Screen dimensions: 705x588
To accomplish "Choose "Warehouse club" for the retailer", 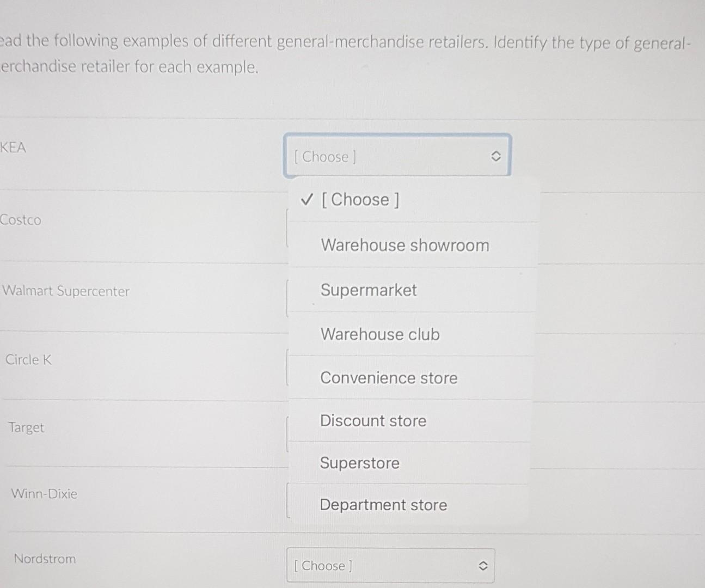I will click(x=380, y=334).
